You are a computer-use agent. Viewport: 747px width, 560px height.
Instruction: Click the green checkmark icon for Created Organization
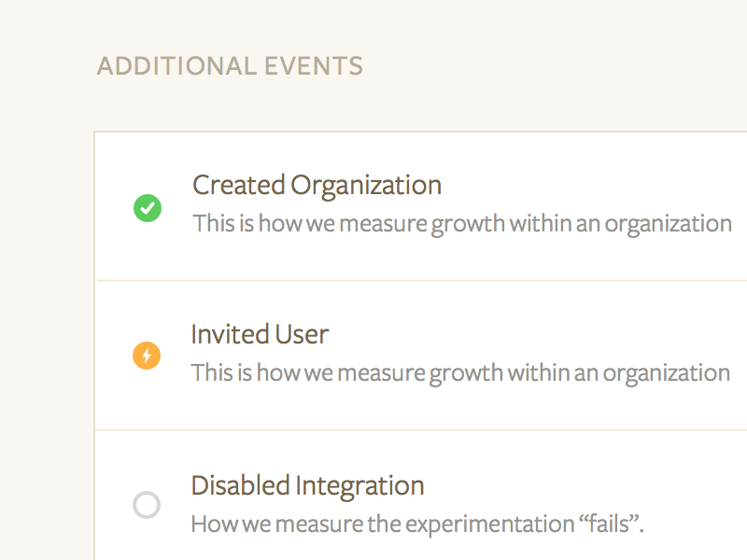[148, 208]
